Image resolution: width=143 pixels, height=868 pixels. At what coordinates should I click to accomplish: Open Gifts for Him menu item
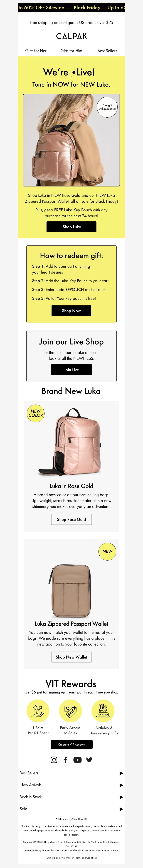tap(71, 50)
